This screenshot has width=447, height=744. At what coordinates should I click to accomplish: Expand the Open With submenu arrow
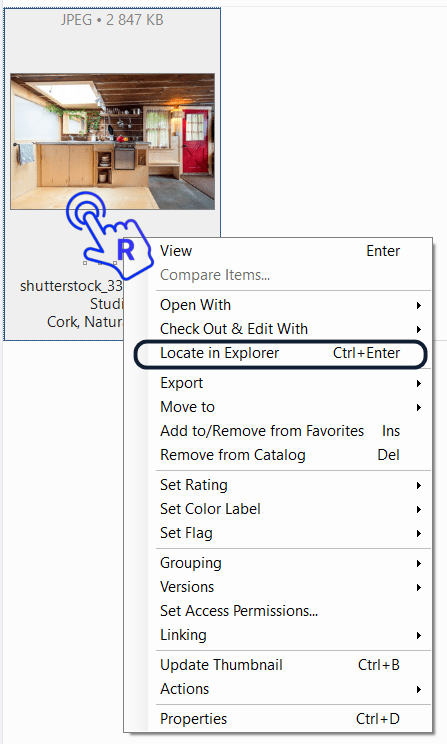(x=419, y=305)
